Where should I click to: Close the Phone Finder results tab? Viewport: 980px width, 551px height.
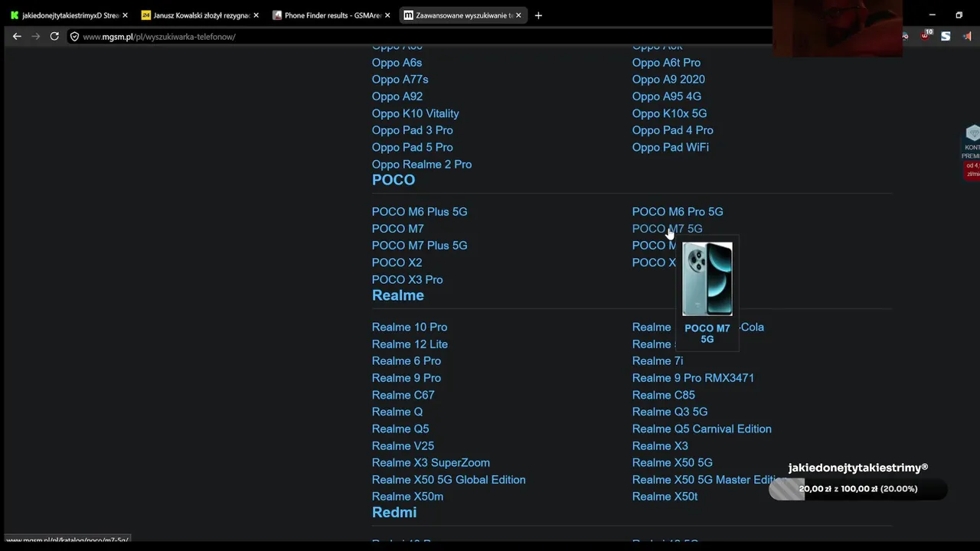point(387,15)
